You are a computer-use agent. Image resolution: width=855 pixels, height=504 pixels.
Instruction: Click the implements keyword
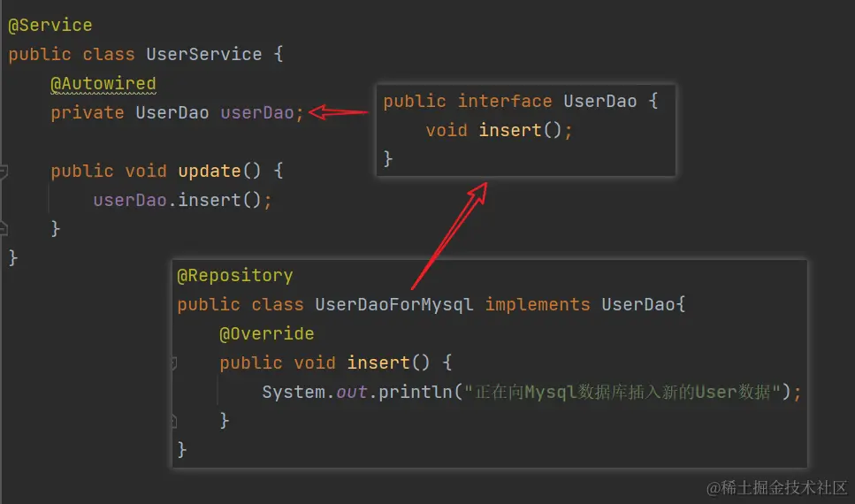click(x=538, y=304)
